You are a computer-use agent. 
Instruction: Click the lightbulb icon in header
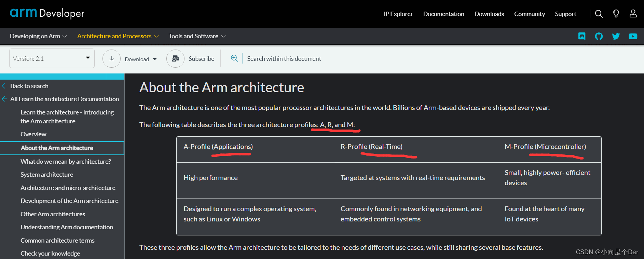pyautogui.click(x=616, y=14)
